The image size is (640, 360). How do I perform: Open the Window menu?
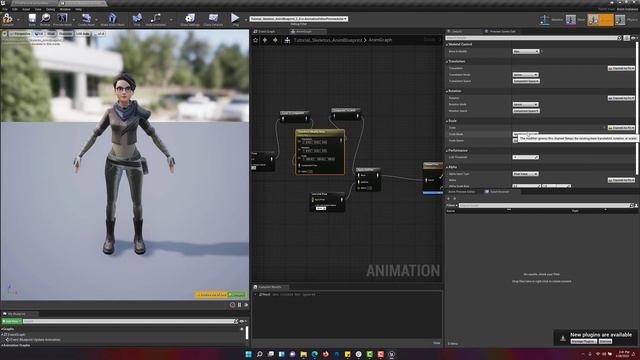point(65,9)
